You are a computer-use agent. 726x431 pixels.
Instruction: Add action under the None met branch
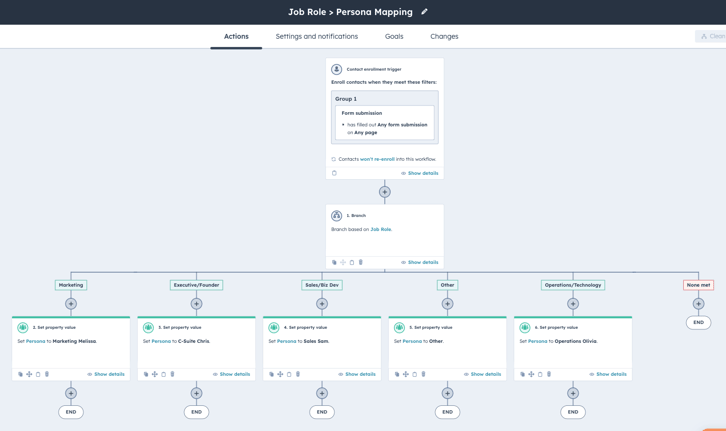click(698, 304)
